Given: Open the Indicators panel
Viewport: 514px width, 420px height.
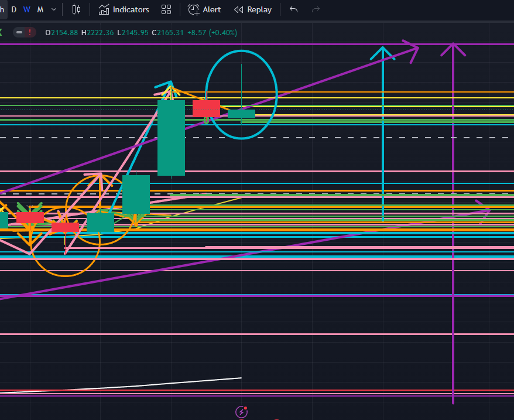Looking at the screenshot, I should click(124, 9).
